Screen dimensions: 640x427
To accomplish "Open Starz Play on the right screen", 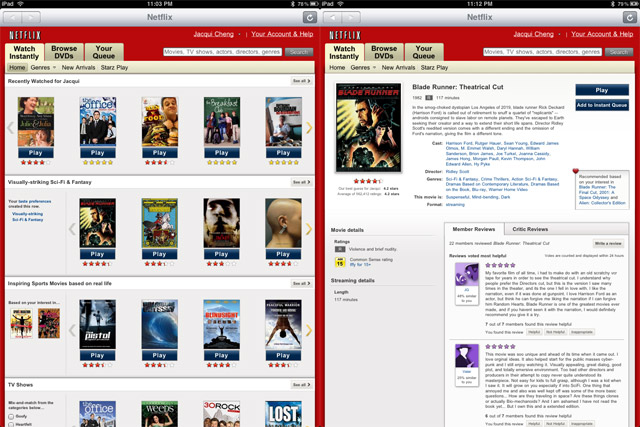I will tap(434, 67).
